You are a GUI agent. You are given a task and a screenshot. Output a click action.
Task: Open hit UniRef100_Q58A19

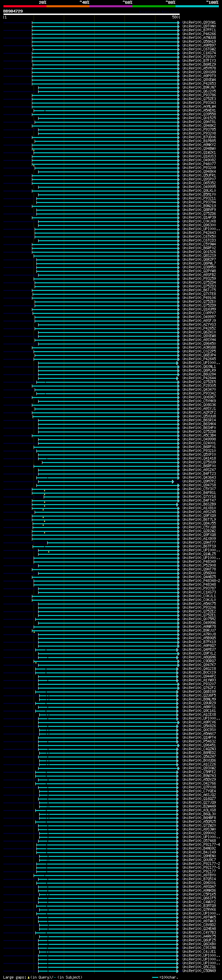[x=199, y=41]
